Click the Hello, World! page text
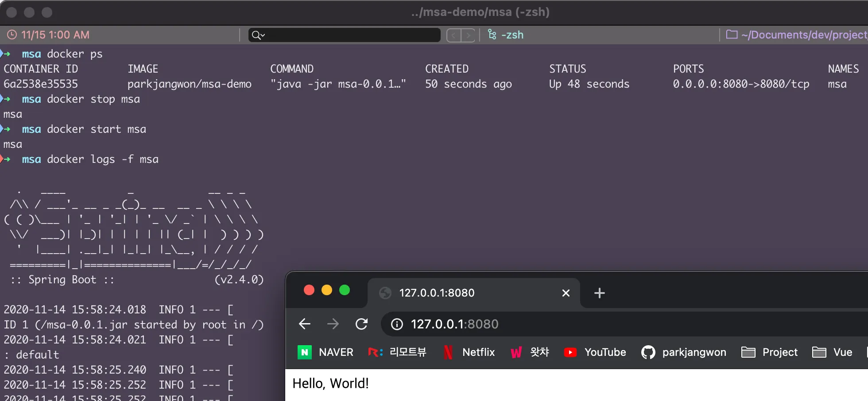868x401 pixels. click(330, 383)
